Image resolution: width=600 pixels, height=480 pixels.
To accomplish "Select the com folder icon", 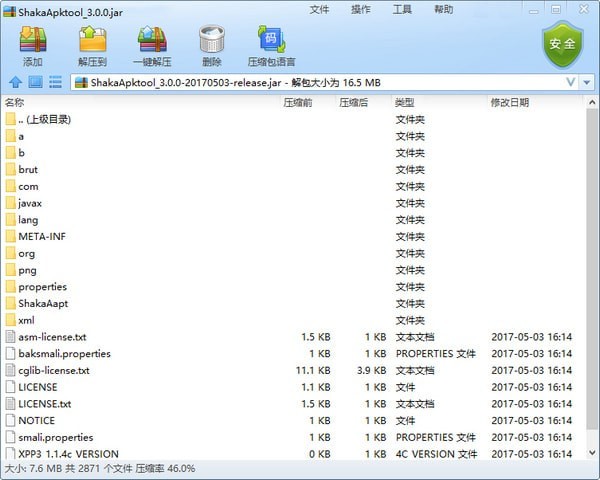I will click(11, 186).
